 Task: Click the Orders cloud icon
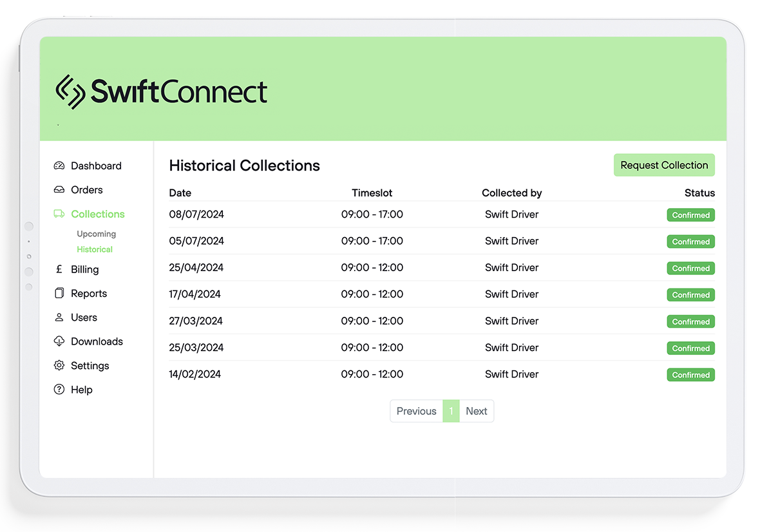tap(59, 190)
